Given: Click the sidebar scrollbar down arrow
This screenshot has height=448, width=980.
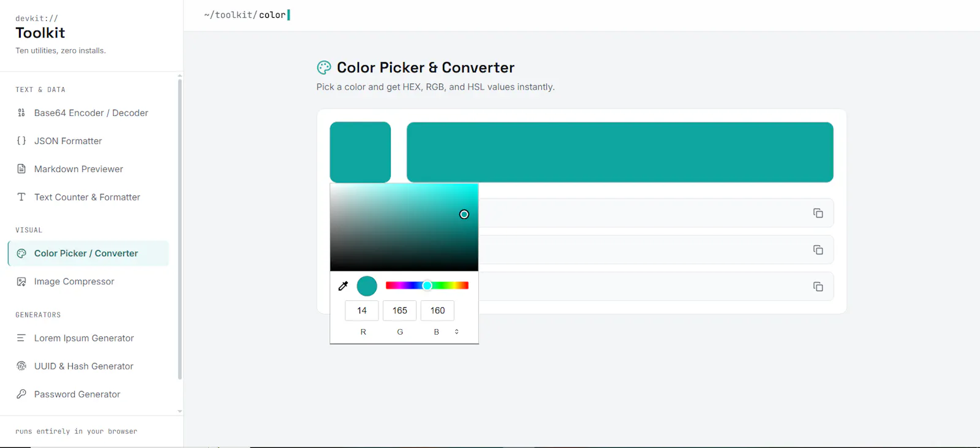Looking at the screenshot, I should [179, 412].
